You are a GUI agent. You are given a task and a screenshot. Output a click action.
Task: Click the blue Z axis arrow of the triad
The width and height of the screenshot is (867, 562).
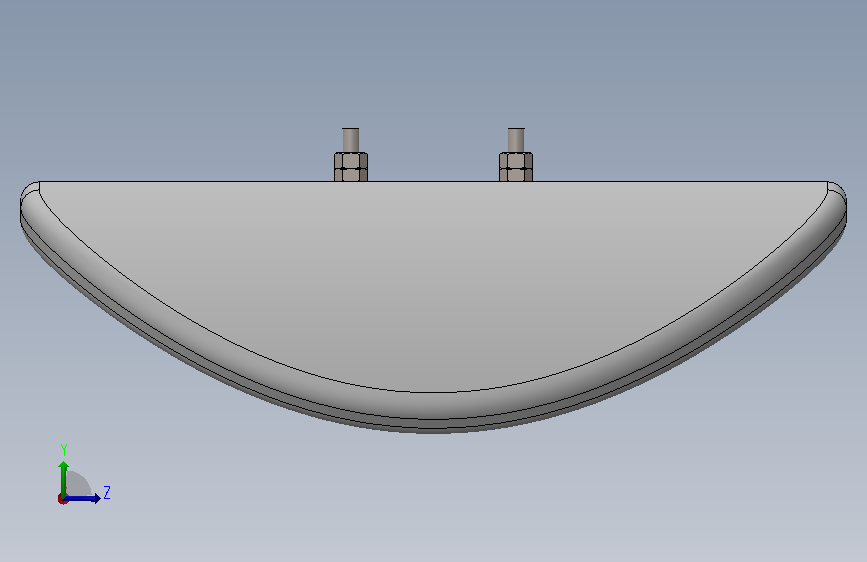tap(83, 498)
